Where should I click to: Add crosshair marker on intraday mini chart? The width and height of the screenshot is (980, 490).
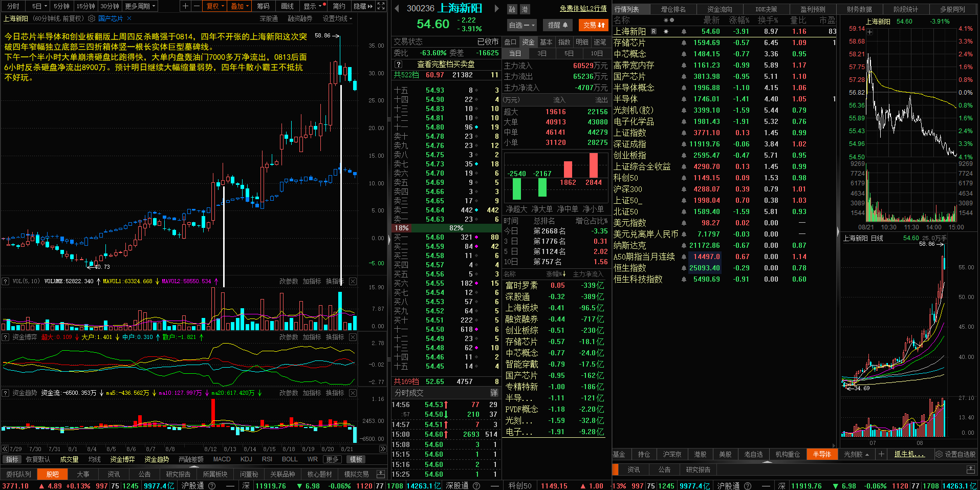click(x=869, y=31)
